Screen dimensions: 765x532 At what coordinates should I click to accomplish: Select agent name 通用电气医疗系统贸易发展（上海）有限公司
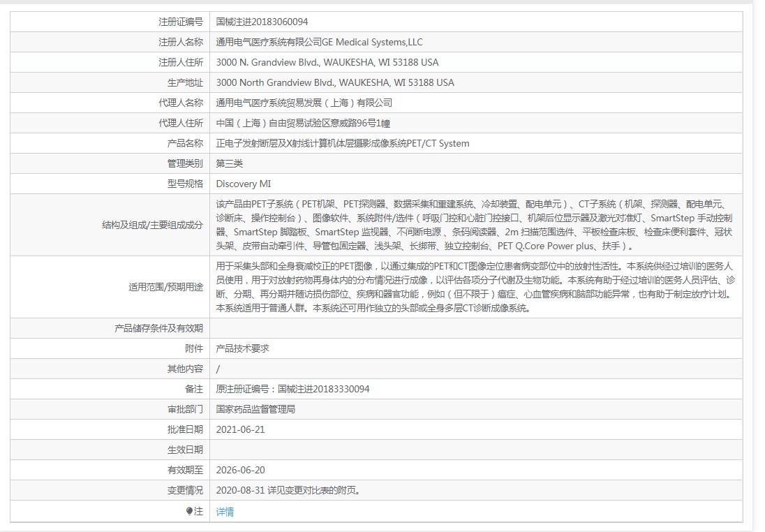[x=304, y=103]
